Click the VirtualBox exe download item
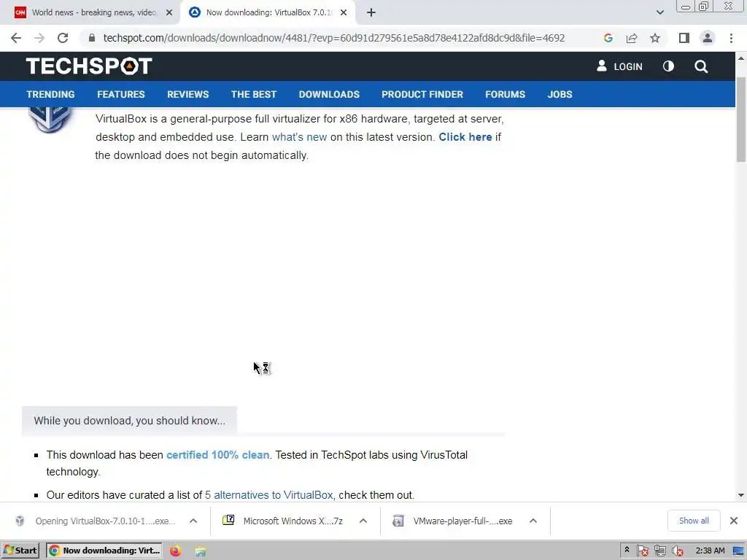Viewport: 747px width, 560px height. point(98,521)
